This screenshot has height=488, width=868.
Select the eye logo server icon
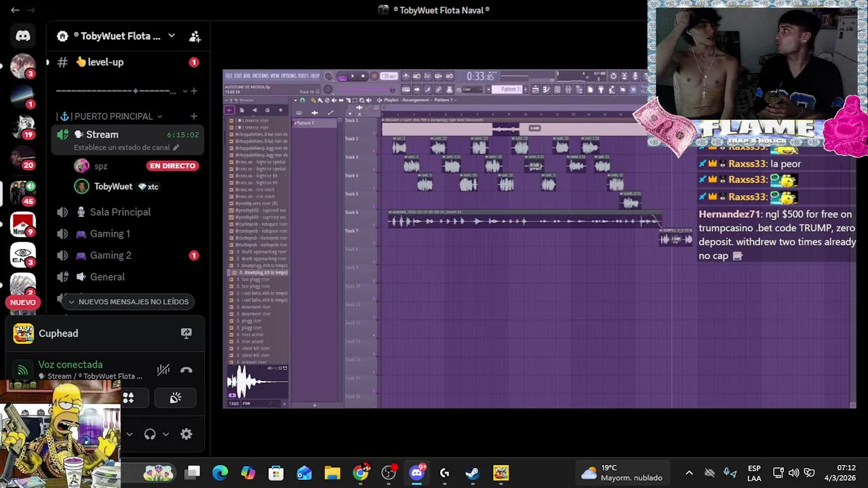pos(22,255)
